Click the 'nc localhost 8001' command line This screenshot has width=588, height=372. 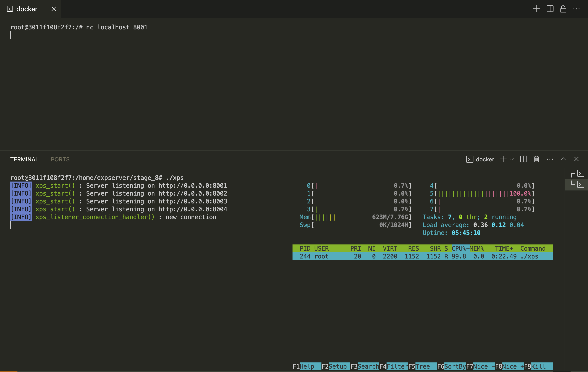79,27
